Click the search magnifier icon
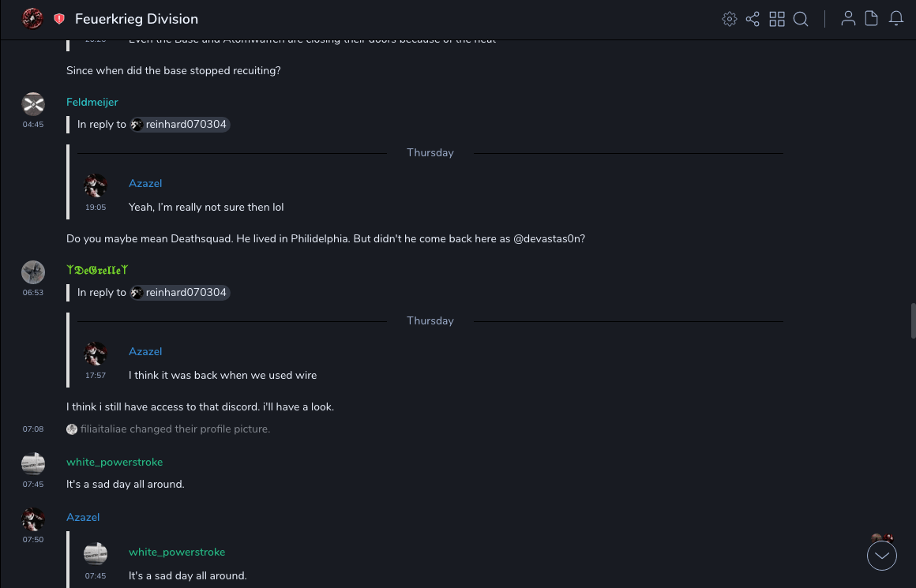The image size is (916, 588). (x=801, y=19)
